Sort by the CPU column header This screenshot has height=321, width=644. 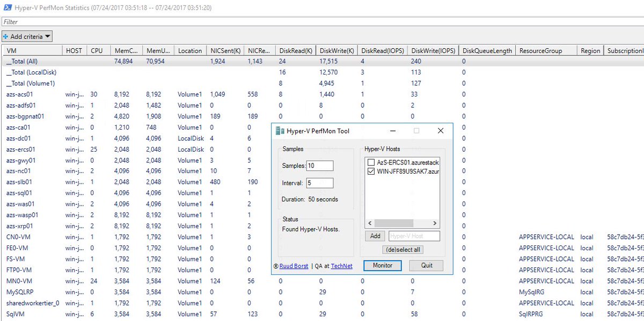coord(99,50)
